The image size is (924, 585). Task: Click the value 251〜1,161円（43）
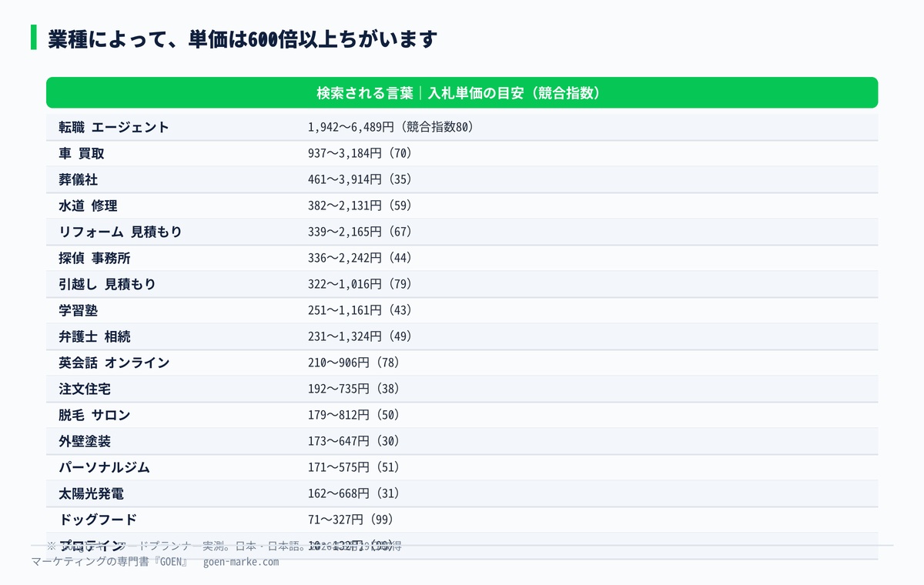[360, 310]
